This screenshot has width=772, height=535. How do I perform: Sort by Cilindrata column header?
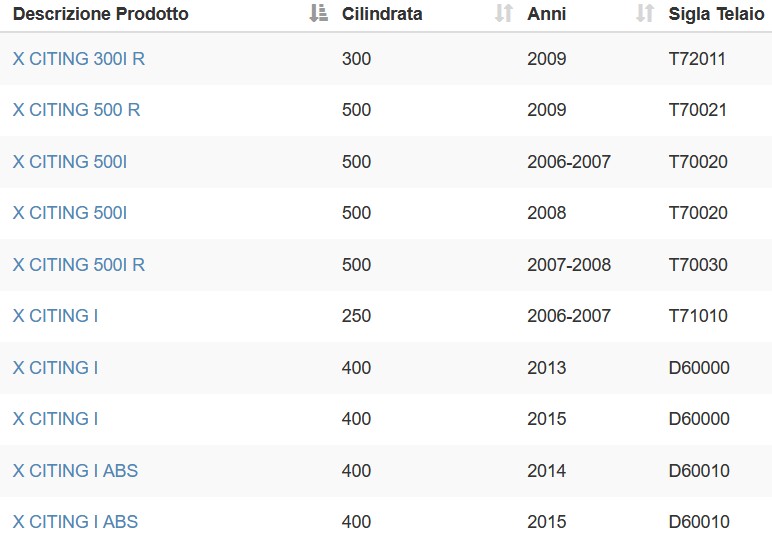pyautogui.click(x=382, y=14)
